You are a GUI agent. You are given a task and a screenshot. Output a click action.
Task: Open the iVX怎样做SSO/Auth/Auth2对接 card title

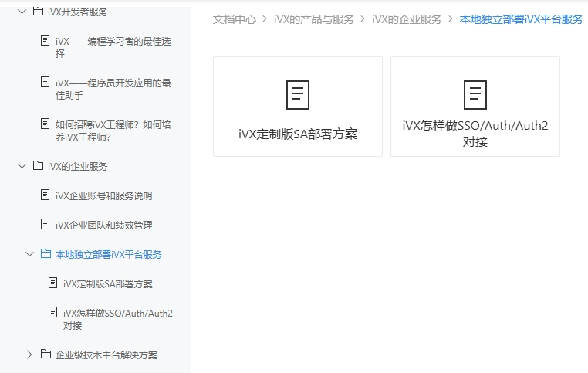point(475,133)
